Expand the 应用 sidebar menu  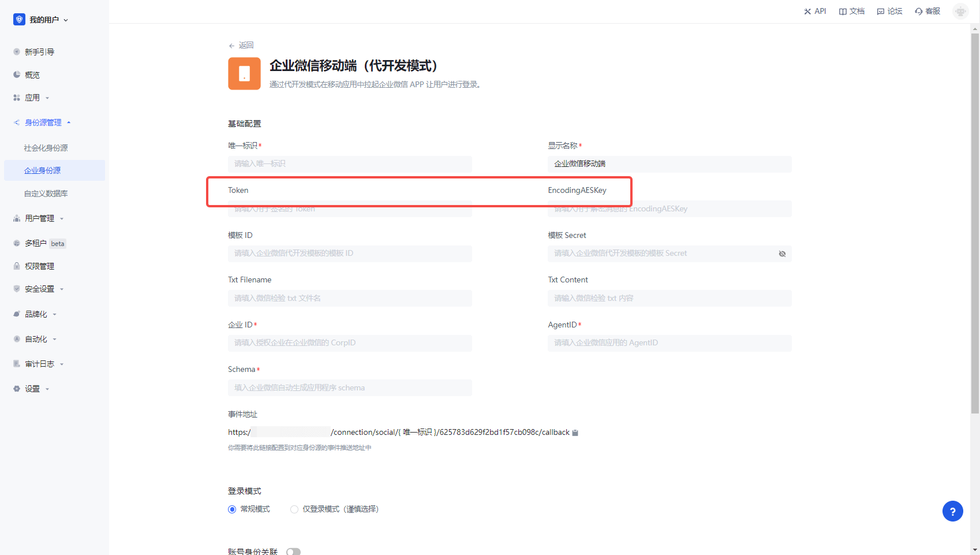point(32,98)
